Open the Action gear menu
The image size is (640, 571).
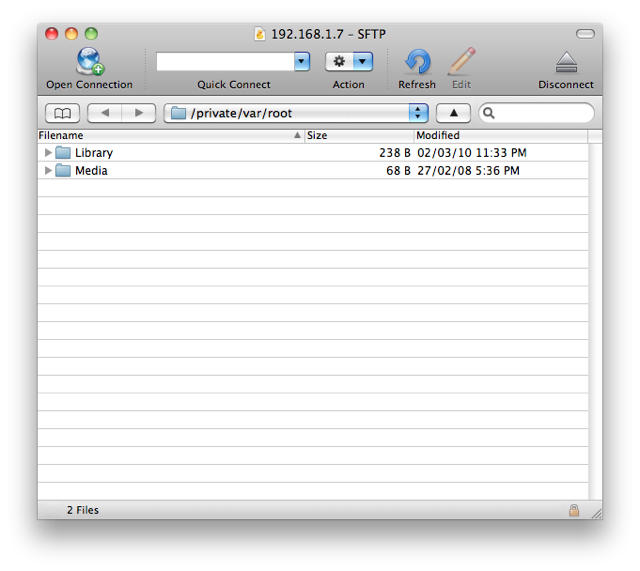pyautogui.click(x=349, y=62)
